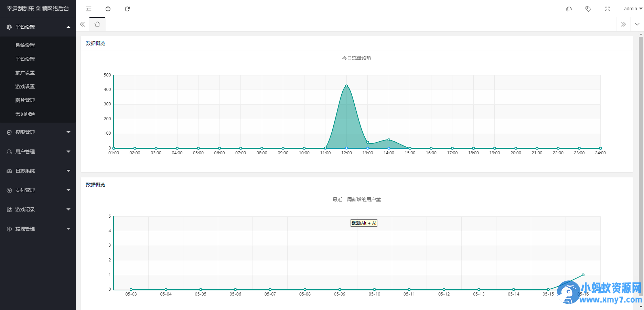Click the dollar icon beside 提现管理

(x=9, y=229)
